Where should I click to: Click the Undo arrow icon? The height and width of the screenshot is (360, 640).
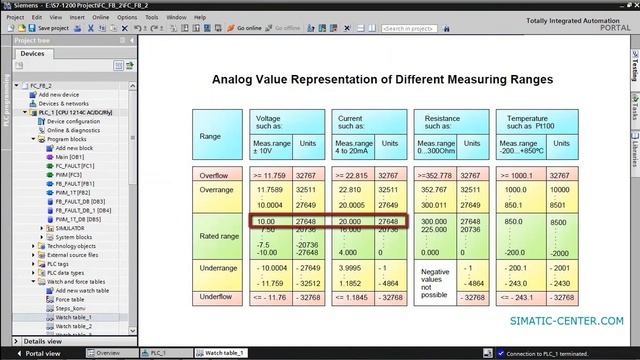coord(138,28)
